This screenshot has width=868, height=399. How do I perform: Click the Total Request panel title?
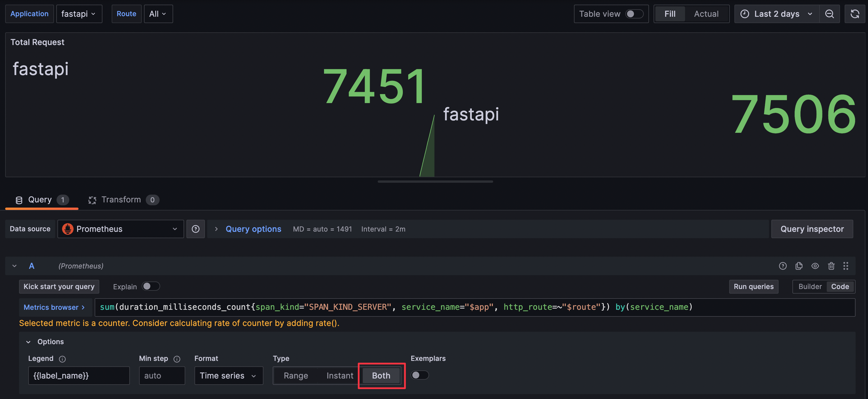point(37,42)
